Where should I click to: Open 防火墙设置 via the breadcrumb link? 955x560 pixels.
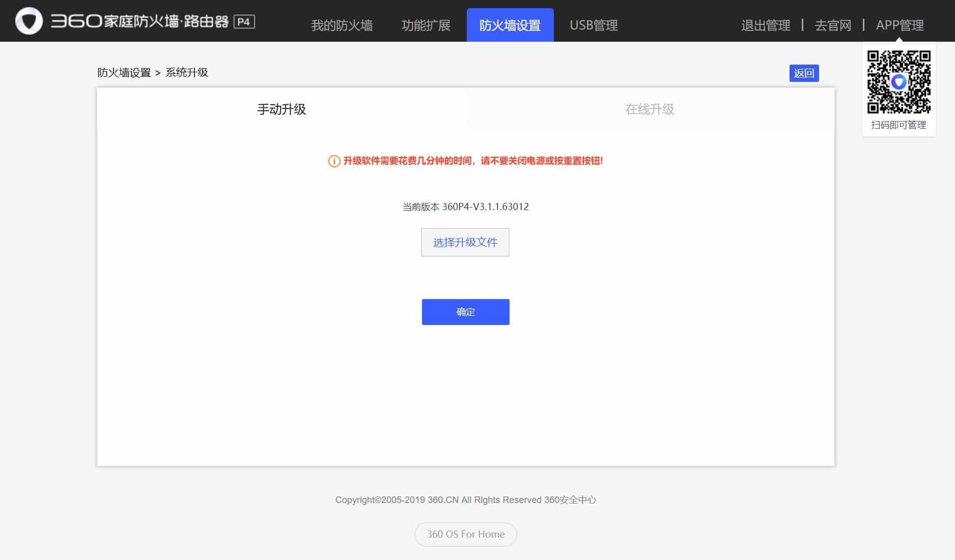(x=124, y=72)
